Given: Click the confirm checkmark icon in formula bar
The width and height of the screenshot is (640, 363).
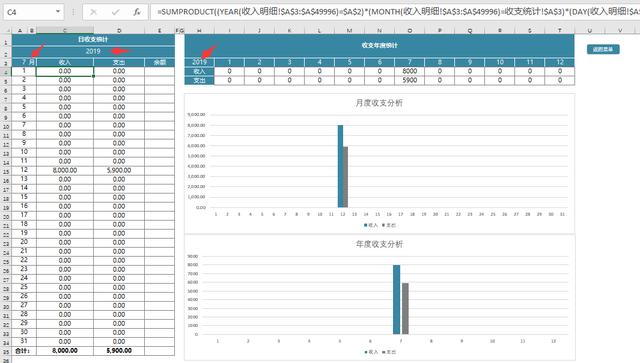Looking at the screenshot, I should pyautogui.click(x=116, y=12).
